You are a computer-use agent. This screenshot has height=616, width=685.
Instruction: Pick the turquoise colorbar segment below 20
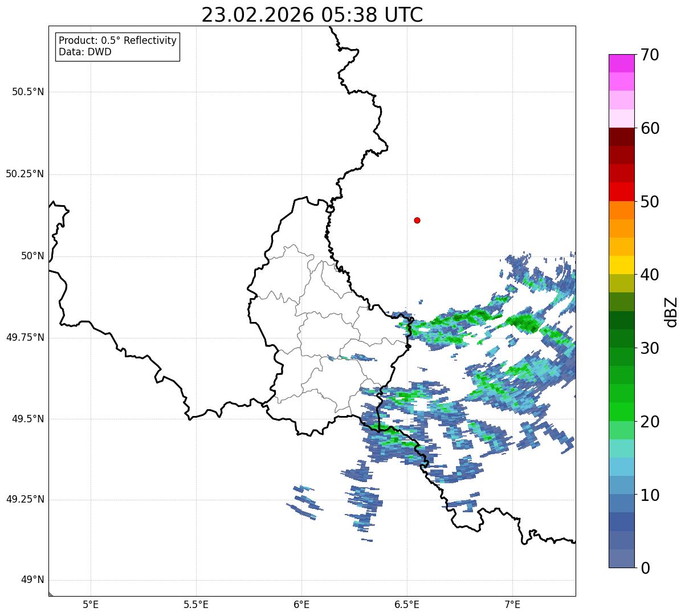pos(621,448)
